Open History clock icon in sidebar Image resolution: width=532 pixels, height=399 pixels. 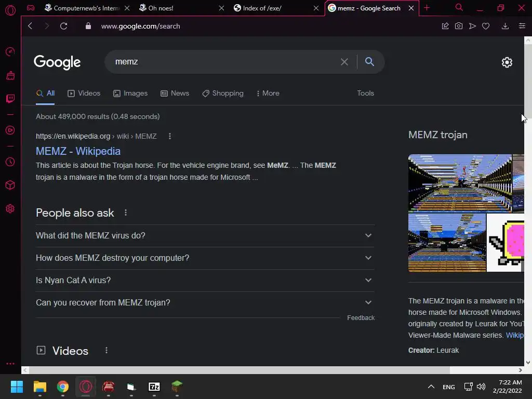[x=10, y=162]
